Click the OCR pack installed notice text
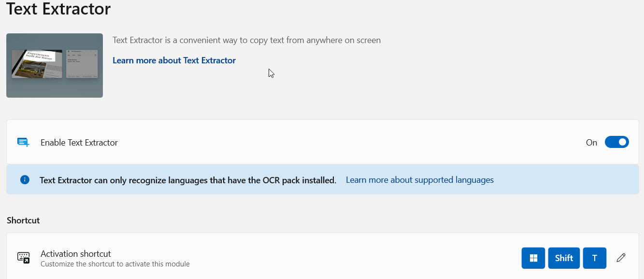The image size is (644, 279). click(x=188, y=180)
